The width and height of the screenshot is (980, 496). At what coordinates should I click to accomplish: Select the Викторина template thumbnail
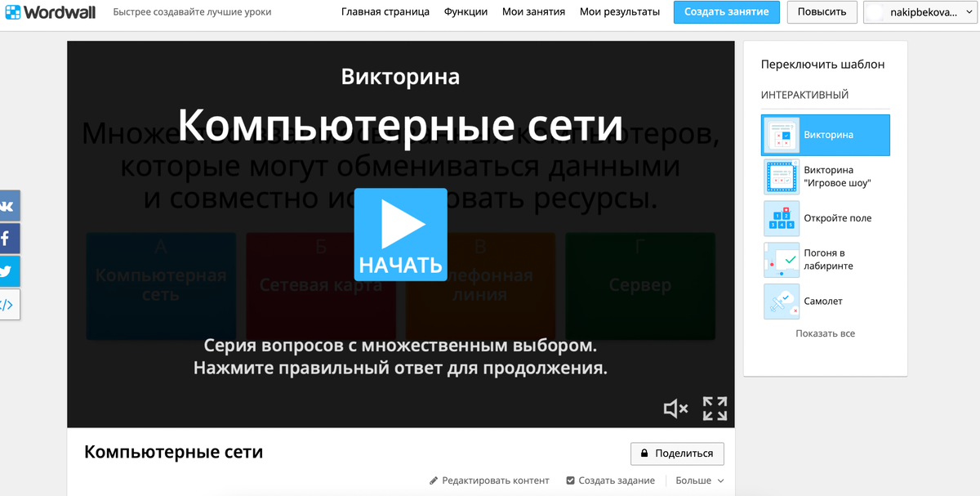tap(782, 135)
